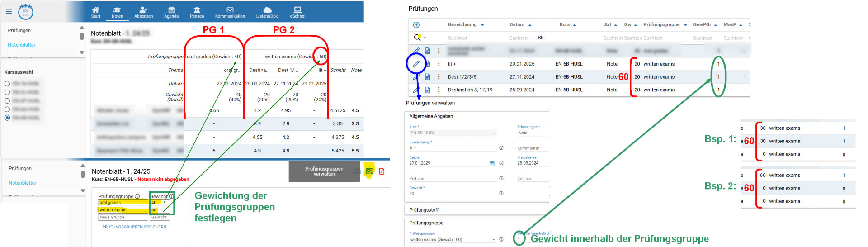
Task: Select Prüfungen in the top-left sidebar
Action: coord(19,30)
